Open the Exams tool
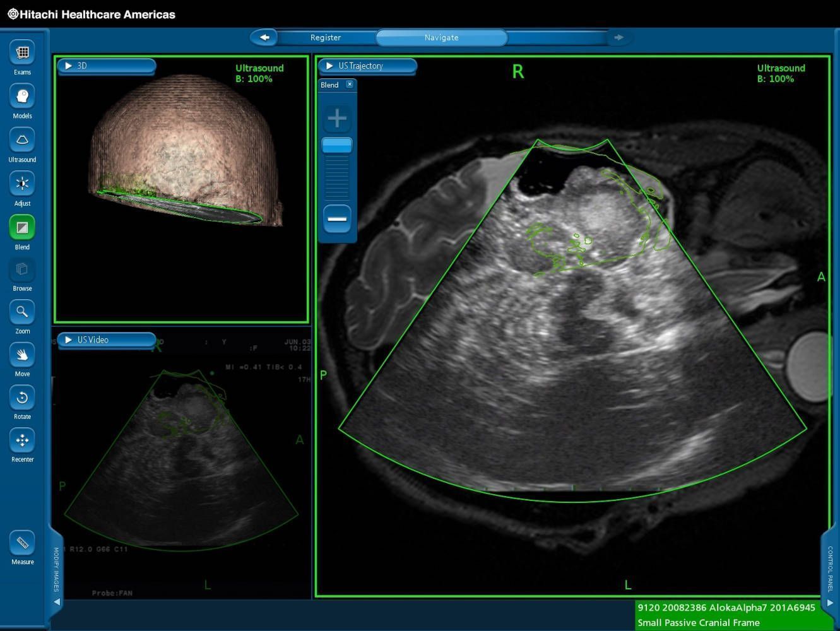This screenshot has width=840, height=631. pyautogui.click(x=22, y=53)
